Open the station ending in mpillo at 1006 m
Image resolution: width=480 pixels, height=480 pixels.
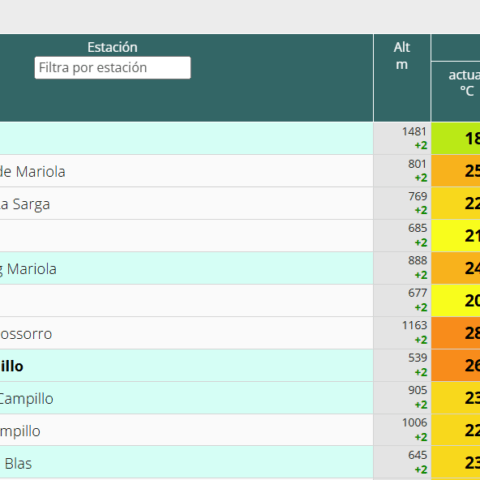click(x=20, y=431)
